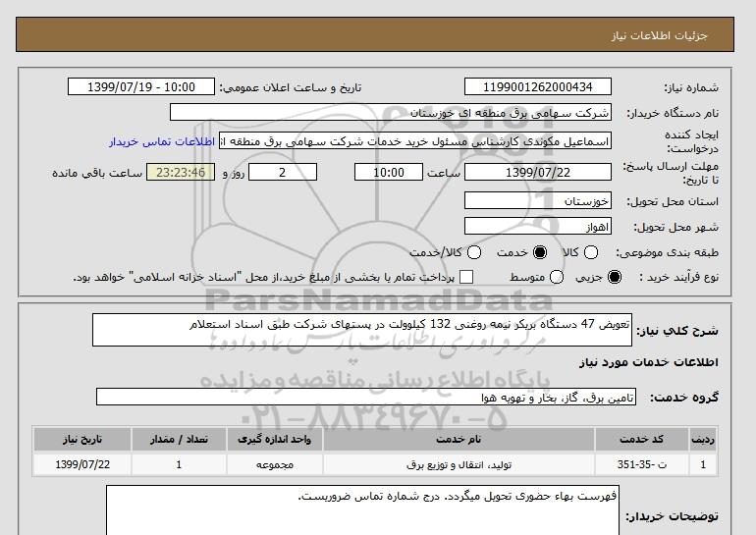Click the delivery city field اهواز
Screen dimensions: 756x535
tap(538, 227)
